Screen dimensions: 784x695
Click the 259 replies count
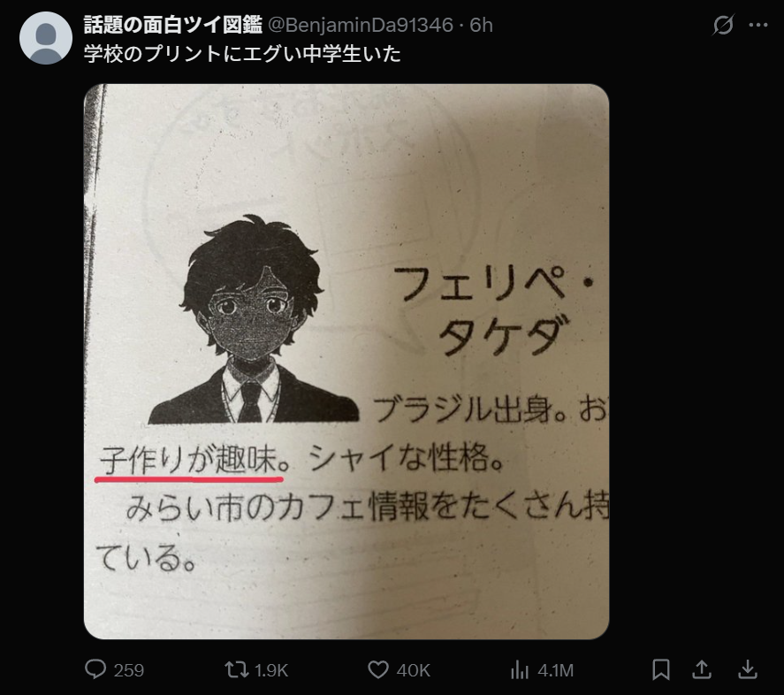coord(128,670)
